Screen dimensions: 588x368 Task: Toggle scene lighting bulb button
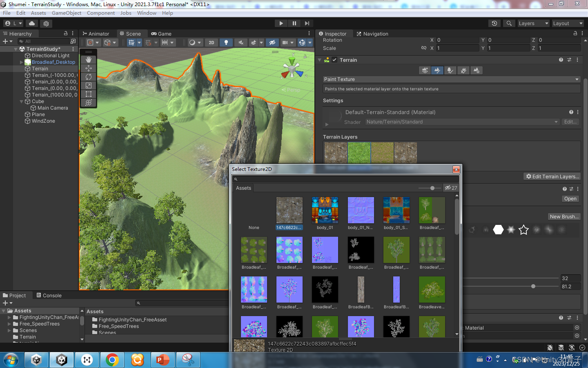pos(226,43)
